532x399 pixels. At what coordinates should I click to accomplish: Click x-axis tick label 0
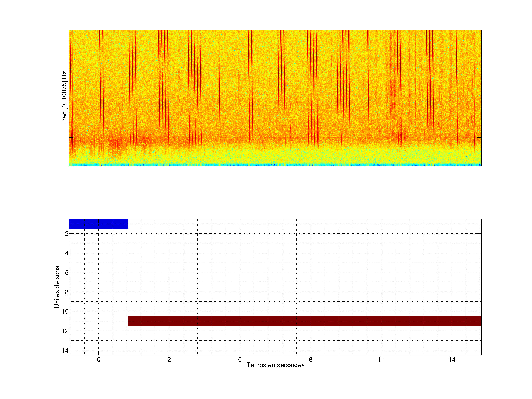(98, 359)
